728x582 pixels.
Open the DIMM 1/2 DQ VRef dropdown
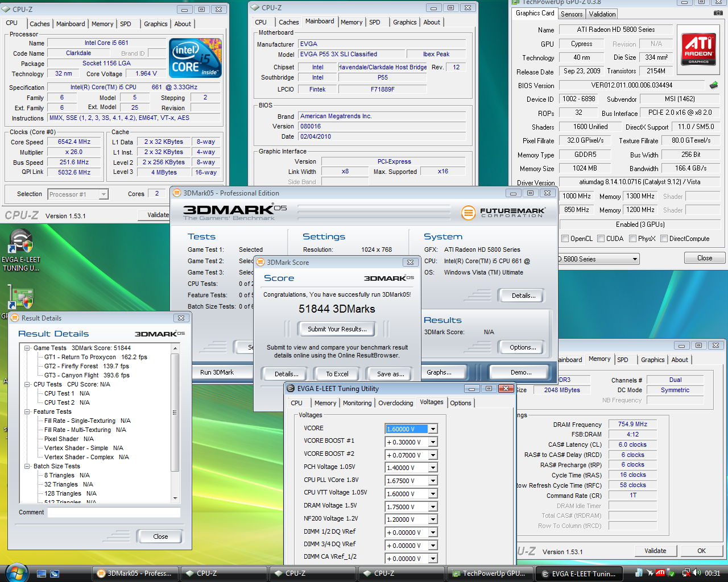pyautogui.click(x=433, y=533)
